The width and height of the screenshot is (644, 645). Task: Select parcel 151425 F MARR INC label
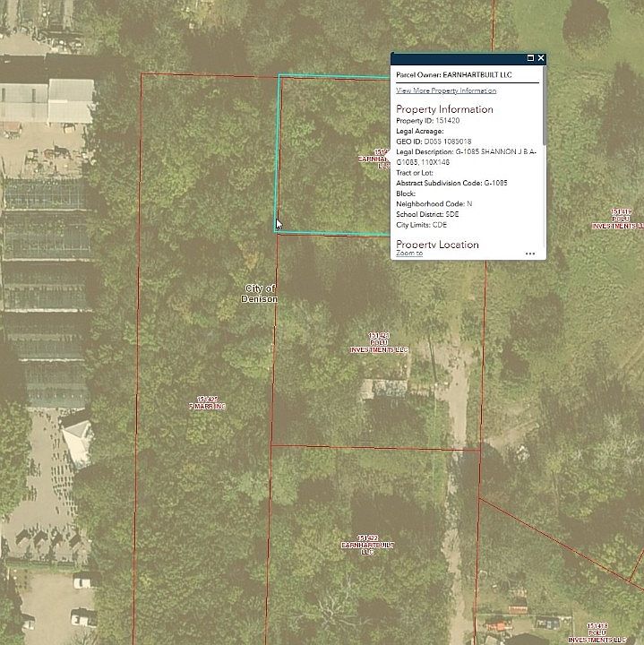[x=207, y=403]
